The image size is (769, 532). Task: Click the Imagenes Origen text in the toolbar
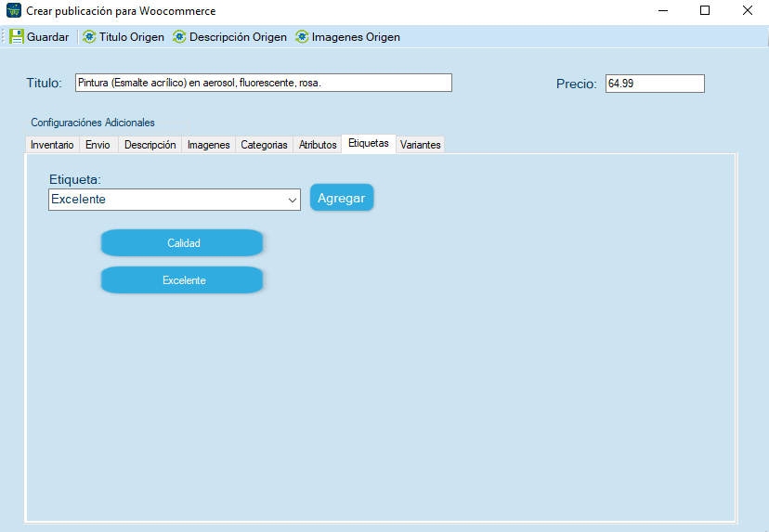coord(356,37)
